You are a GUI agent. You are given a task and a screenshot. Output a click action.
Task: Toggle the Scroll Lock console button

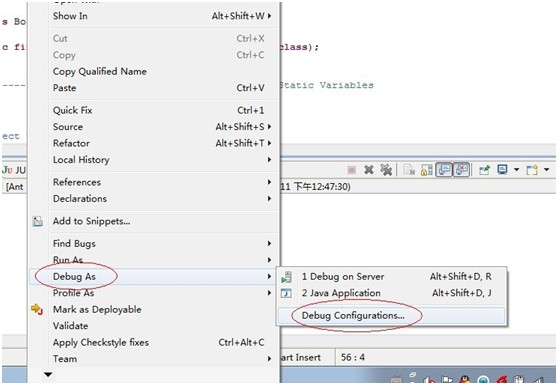coord(427,170)
